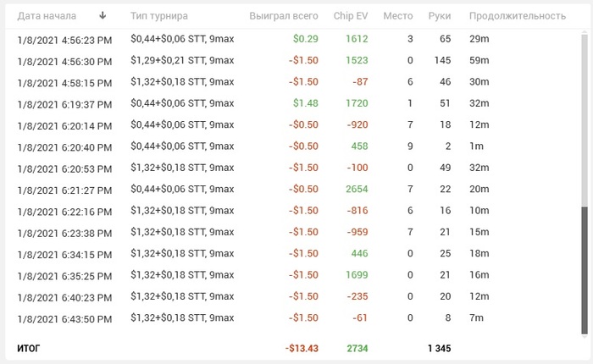593x364 pixels.
Task: Select the row with Chip EV 2654
Action: pyautogui.click(x=357, y=189)
